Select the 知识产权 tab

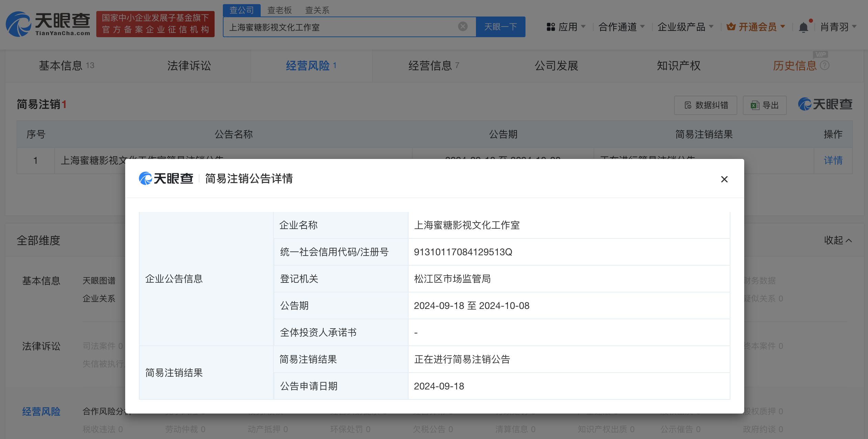(678, 65)
